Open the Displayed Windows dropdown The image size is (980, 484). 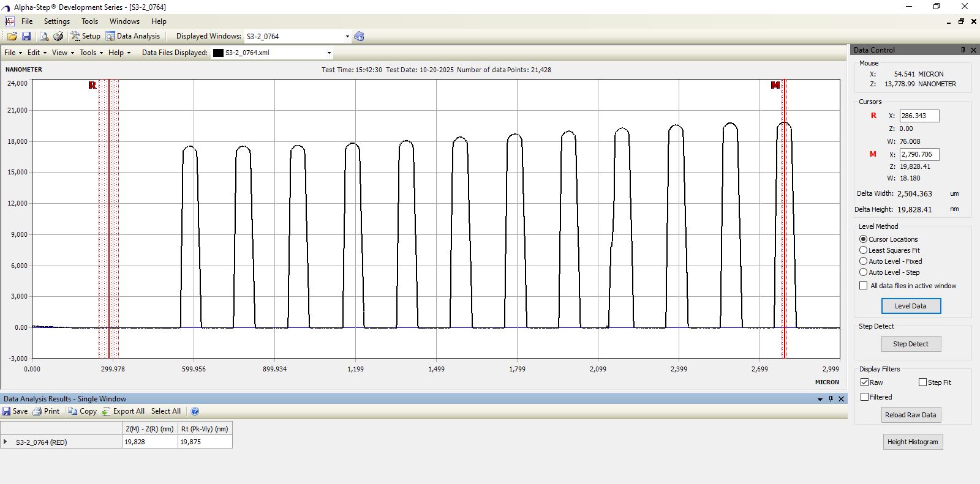(347, 36)
